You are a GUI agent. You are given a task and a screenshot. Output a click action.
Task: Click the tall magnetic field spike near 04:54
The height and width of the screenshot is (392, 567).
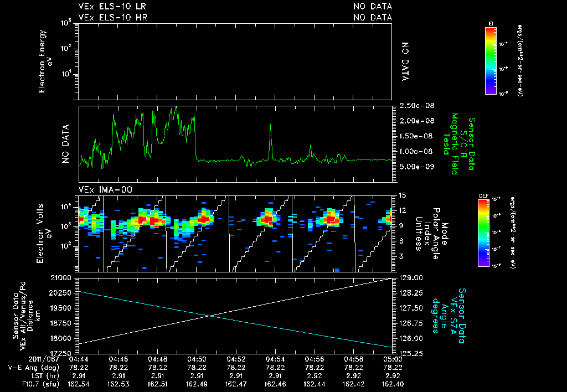tap(270, 141)
